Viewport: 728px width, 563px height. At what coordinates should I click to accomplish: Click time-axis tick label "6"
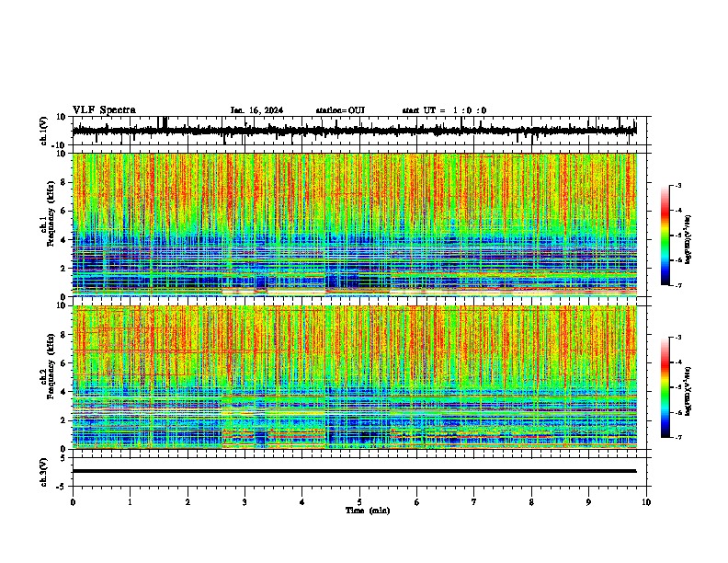point(417,502)
